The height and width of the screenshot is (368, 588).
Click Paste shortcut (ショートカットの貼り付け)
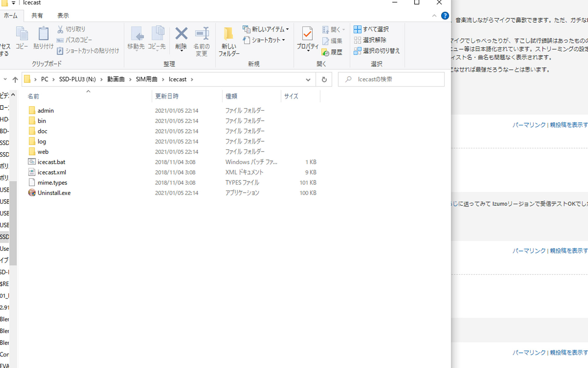tap(88, 51)
